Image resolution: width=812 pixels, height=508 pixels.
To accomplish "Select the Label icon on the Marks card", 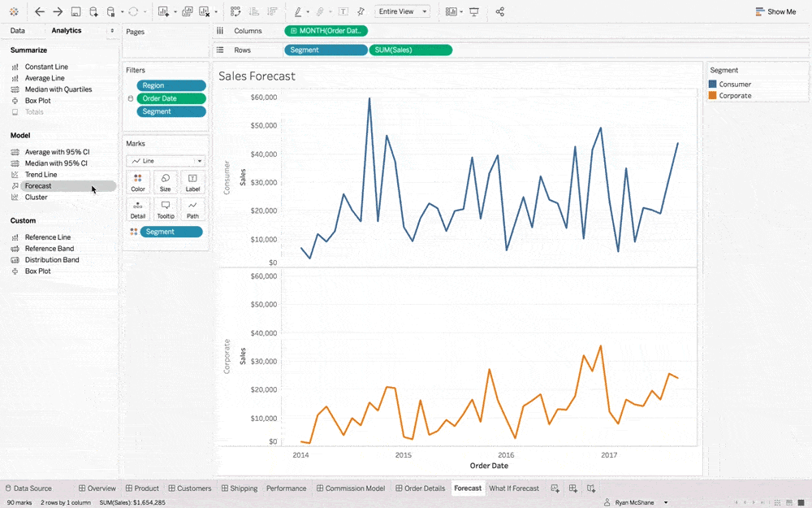I will (x=192, y=181).
